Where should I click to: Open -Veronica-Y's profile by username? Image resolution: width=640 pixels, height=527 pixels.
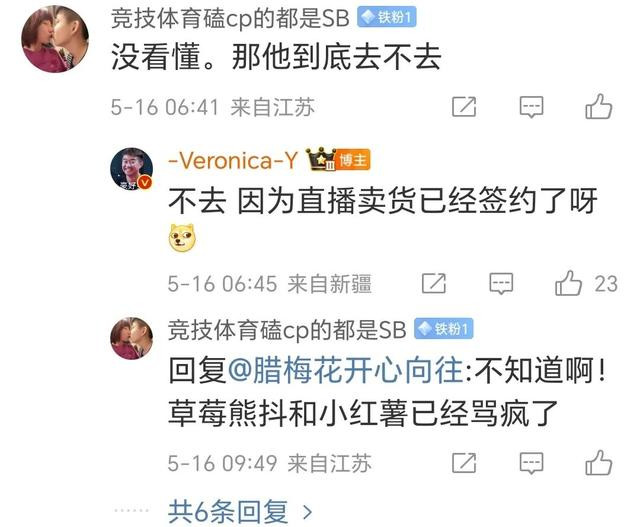[233, 160]
